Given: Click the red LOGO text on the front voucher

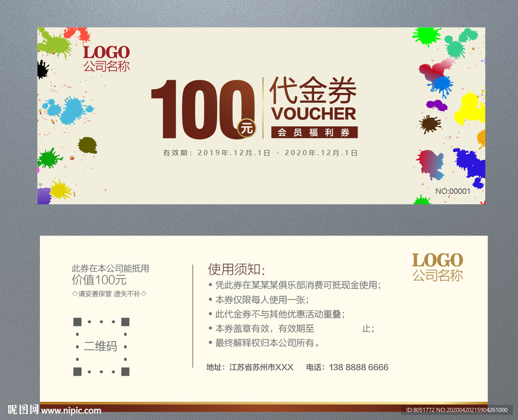Looking at the screenshot, I should 106,52.
